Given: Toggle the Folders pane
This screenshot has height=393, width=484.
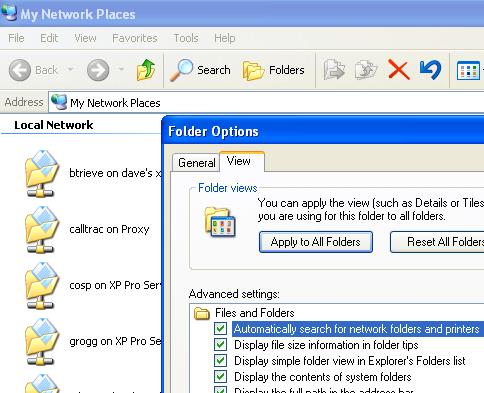Looking at the screenshot, I should click(273, 70).
